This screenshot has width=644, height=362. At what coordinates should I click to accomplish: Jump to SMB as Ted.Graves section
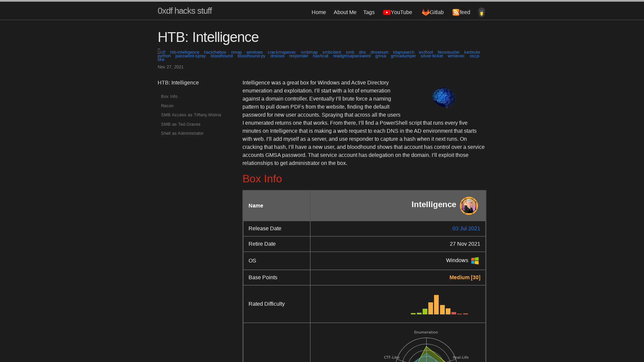point(180,124)
